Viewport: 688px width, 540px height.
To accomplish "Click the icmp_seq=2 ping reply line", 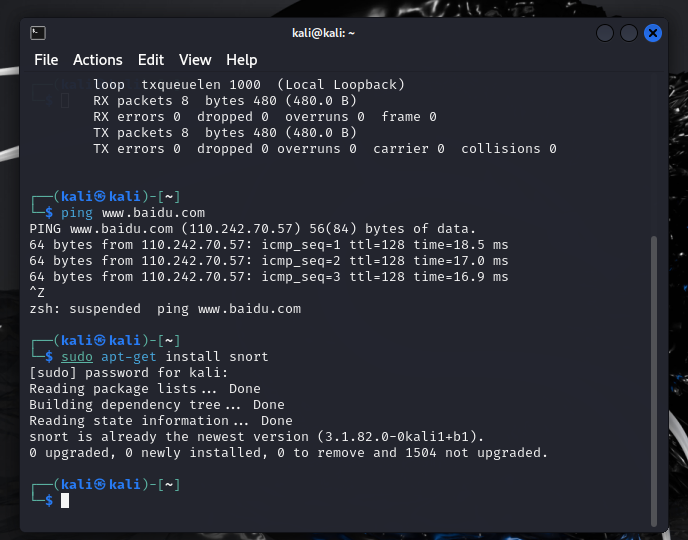I will pyautogui.click(x=269, y=261).
